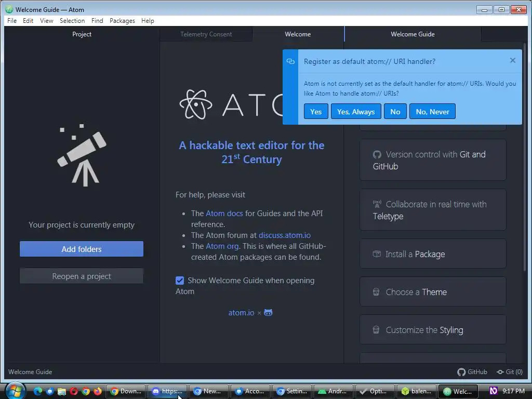The height and width of the screenshot is (399, 532).
Task: Launch Opera from quick launch
Action: click(x=74, y=391)
